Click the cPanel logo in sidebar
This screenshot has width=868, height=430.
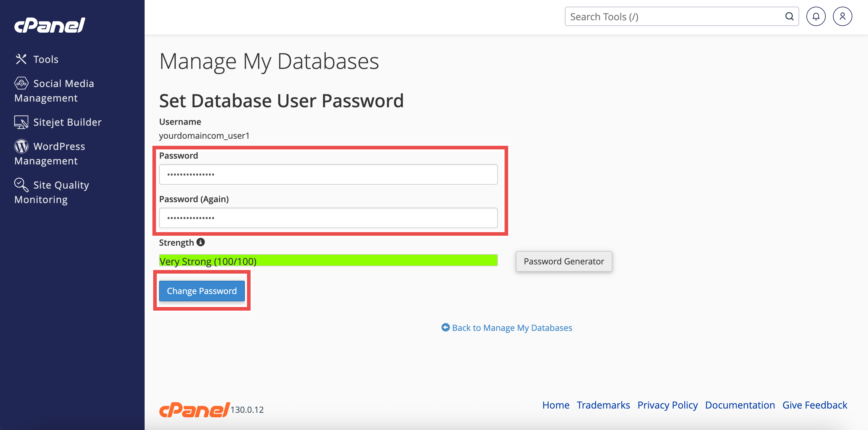pyautogui.click(x=50, y=25)
